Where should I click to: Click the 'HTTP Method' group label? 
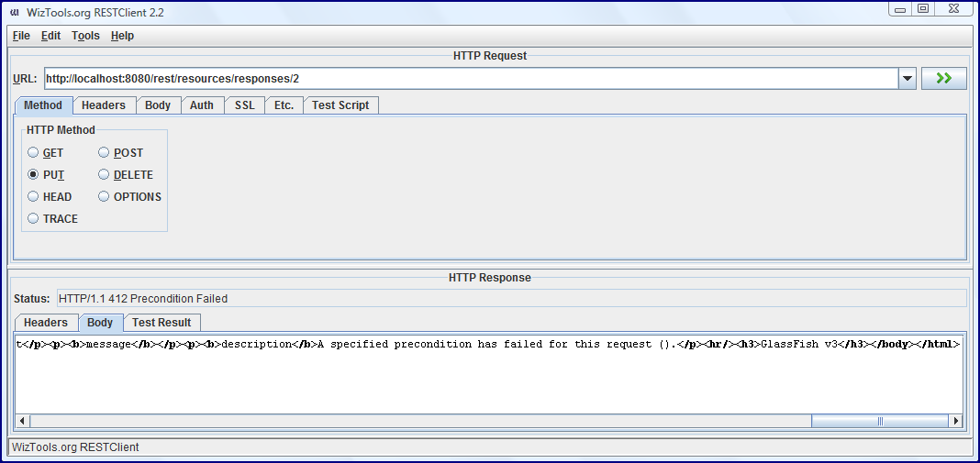click(61, 130)
